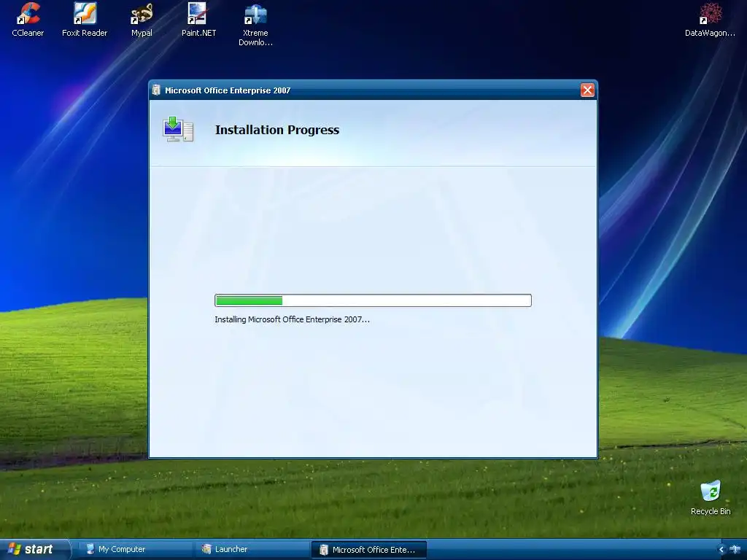Open the DataWagon desktop shortcut
Image resolution: width=747 pixels, height=560 pixels.
click(x=710, y=20)
